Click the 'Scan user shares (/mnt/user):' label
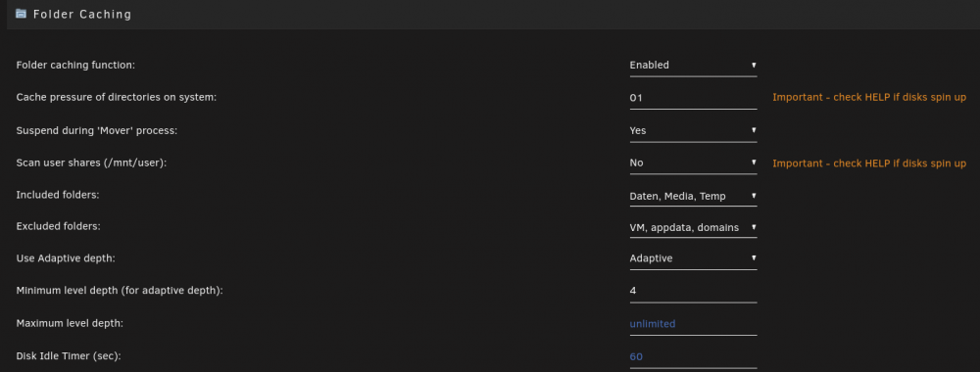 [92, 163]
